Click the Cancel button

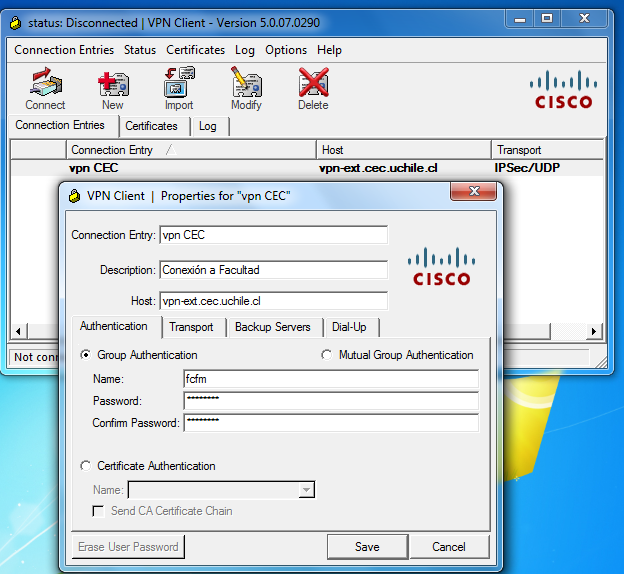449,547
